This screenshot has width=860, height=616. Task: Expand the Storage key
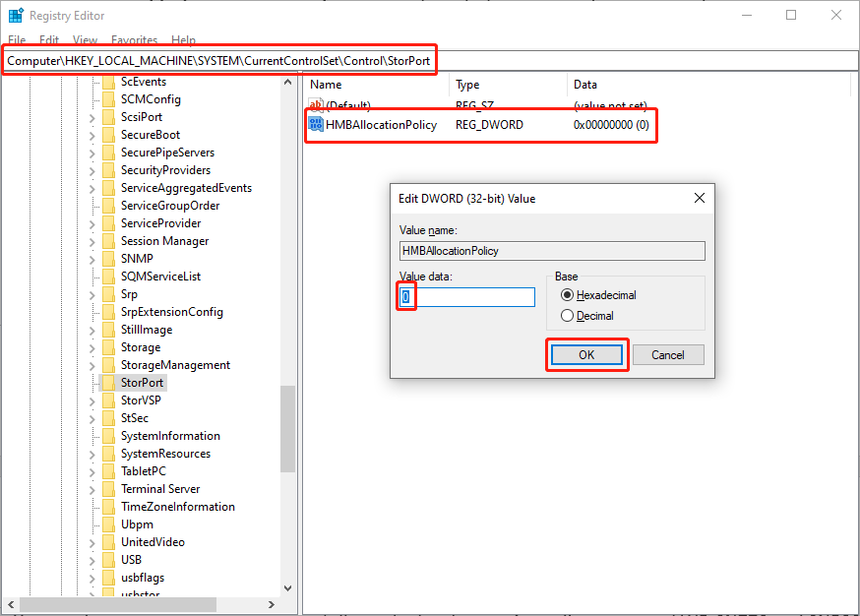(x=92, y=348)
